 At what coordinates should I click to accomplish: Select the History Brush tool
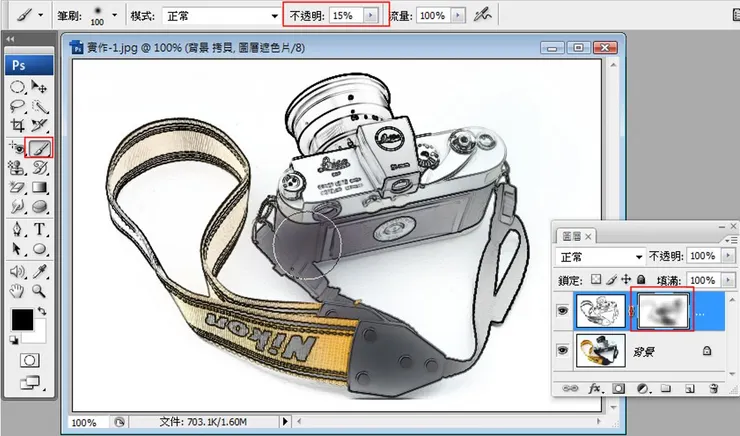pos(40,168)
